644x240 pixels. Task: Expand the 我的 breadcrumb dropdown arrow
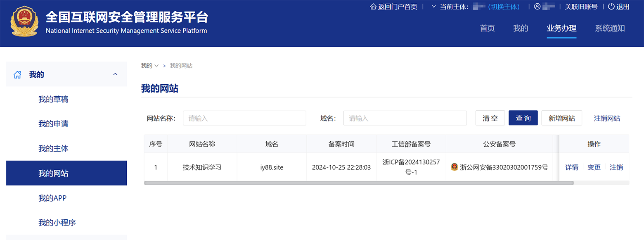pyautogui.click(x=156, y=66)
